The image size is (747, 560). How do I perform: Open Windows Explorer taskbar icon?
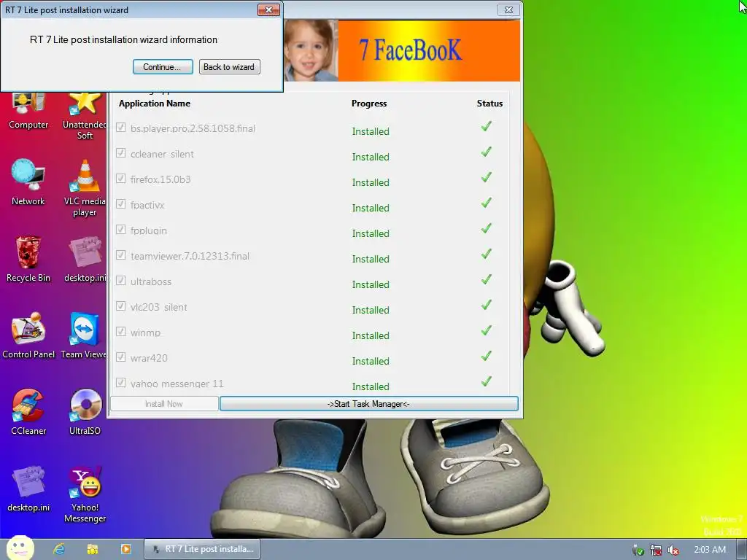tap(93, 549)
